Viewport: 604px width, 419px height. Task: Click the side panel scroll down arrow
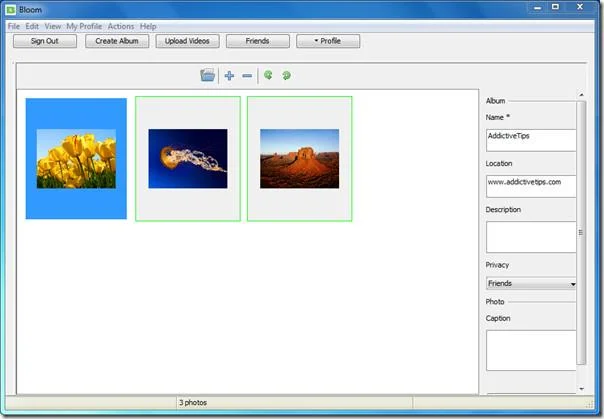click(582, 389)
